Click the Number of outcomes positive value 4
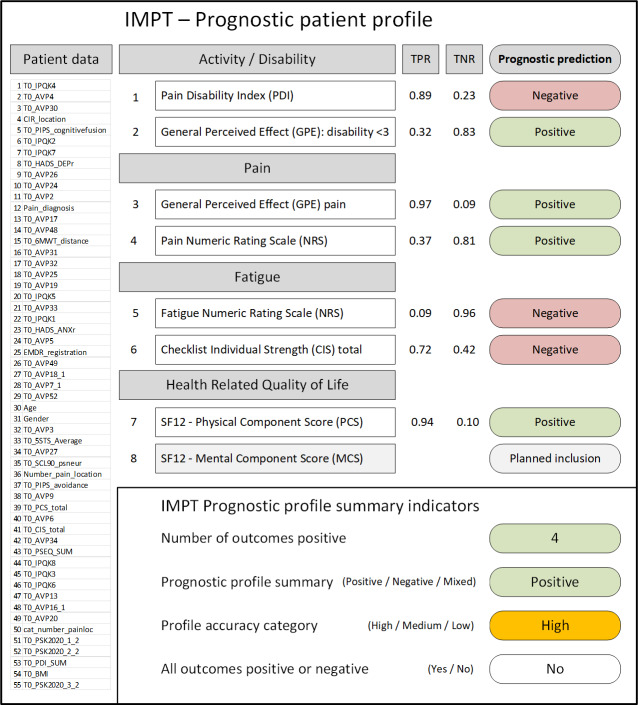 tap(555, 539)
